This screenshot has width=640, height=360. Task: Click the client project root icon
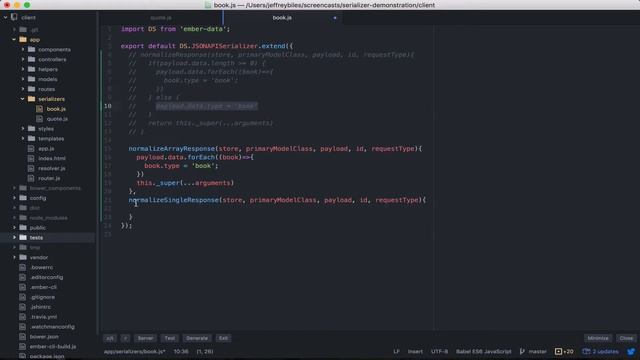tap(14, 17)
